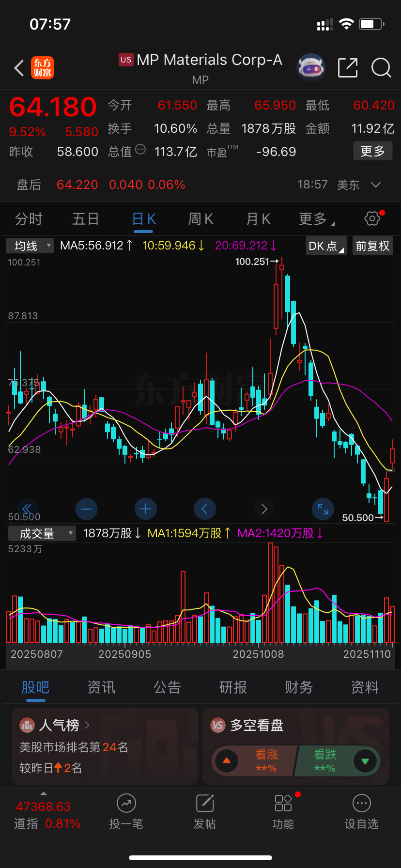The width and height of the screenshot is (401, 868).
Task: Open the search magnifier icon
Action: [381, 68]
